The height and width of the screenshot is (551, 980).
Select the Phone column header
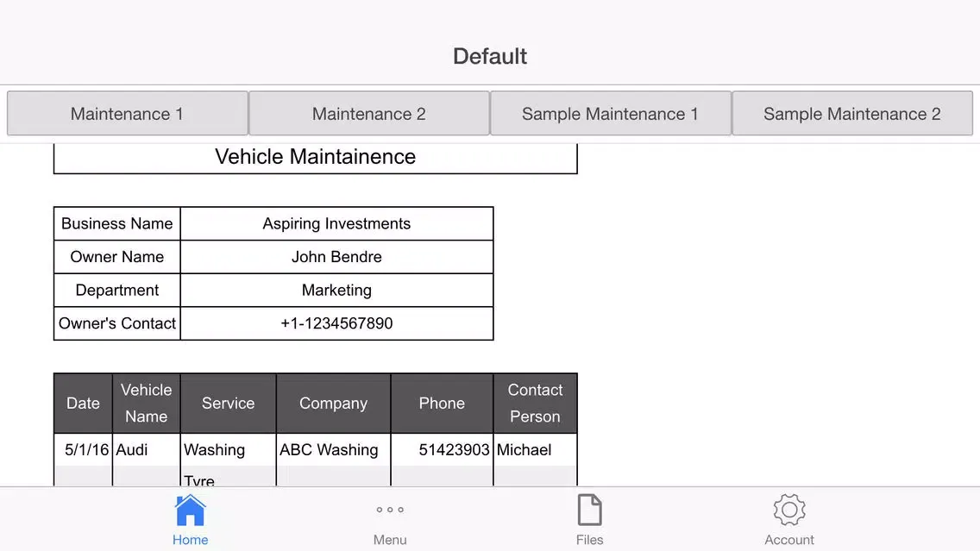coord(442,403)
